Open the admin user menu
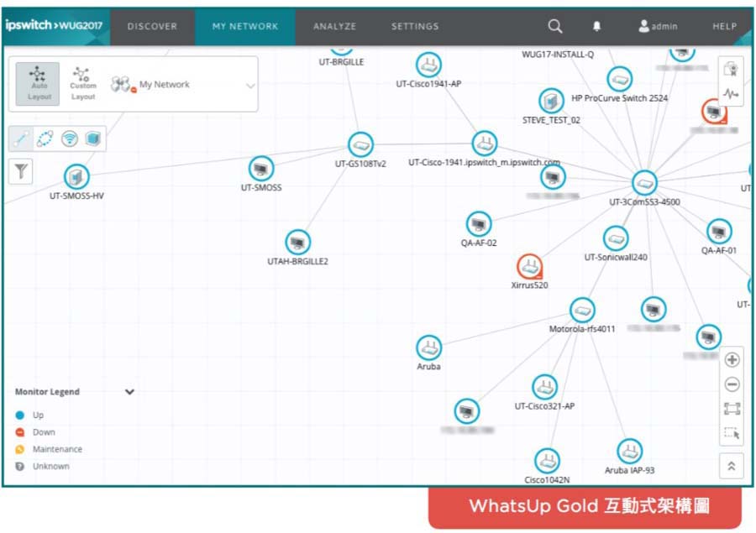The image size is (756, 533). (x=658, y=27)
